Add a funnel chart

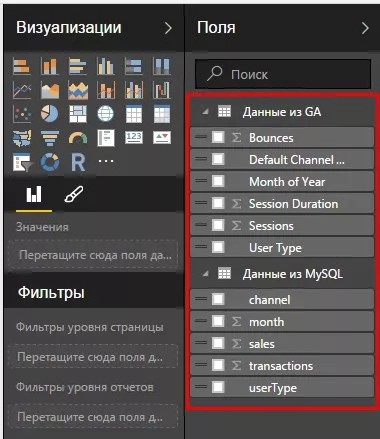[x=50, y=138]
